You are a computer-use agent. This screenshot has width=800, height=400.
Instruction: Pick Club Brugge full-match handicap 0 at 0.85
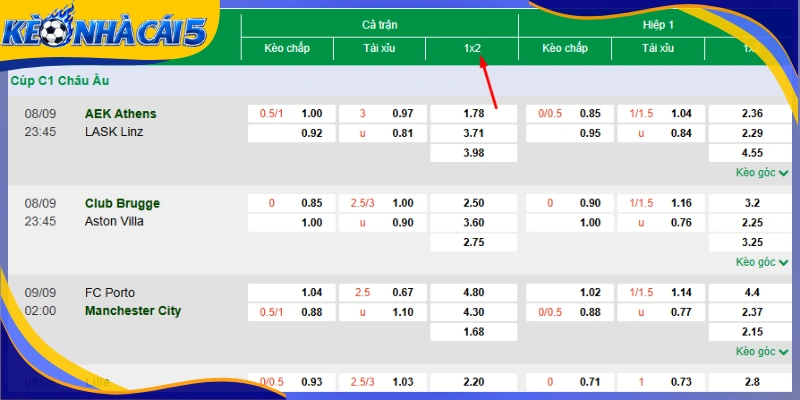tap(292, 203)
